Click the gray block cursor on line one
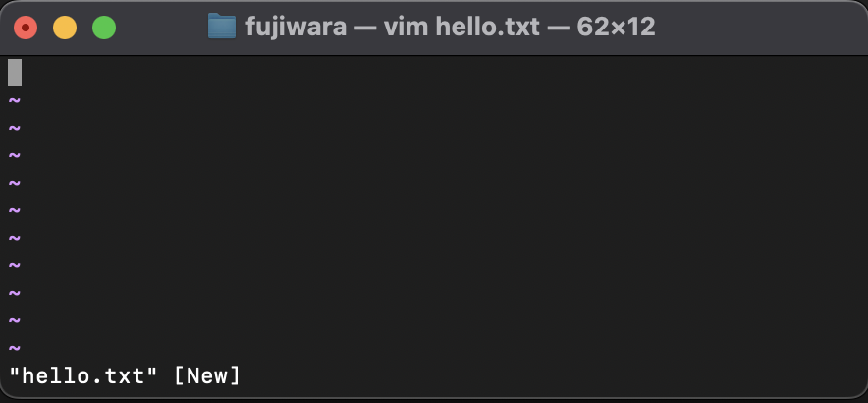 point(15,73)
